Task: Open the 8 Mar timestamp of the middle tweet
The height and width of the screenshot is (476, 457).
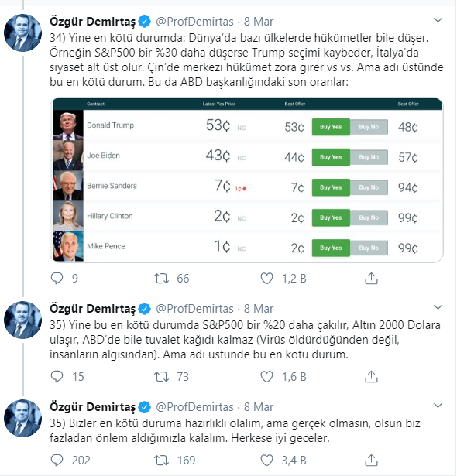Action: (259, 309)
